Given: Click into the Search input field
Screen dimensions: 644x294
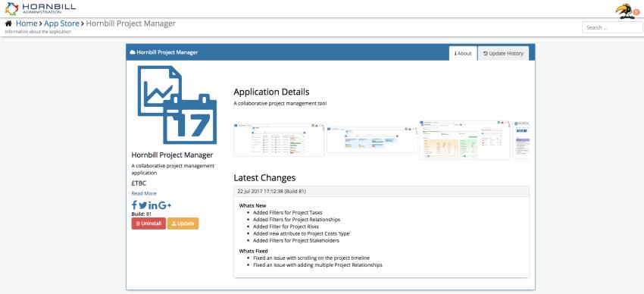Looking at the screenshot, I should [612, 27].
